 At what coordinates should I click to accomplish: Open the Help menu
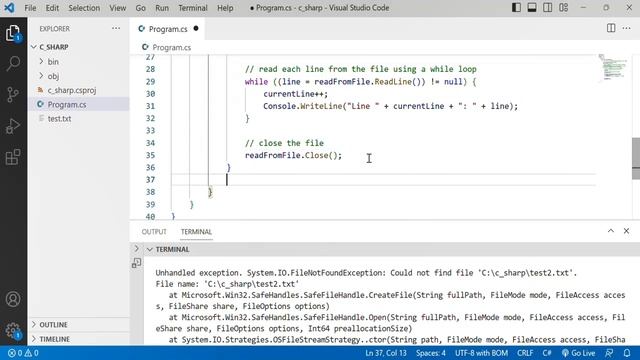click(x=225, y=8)
